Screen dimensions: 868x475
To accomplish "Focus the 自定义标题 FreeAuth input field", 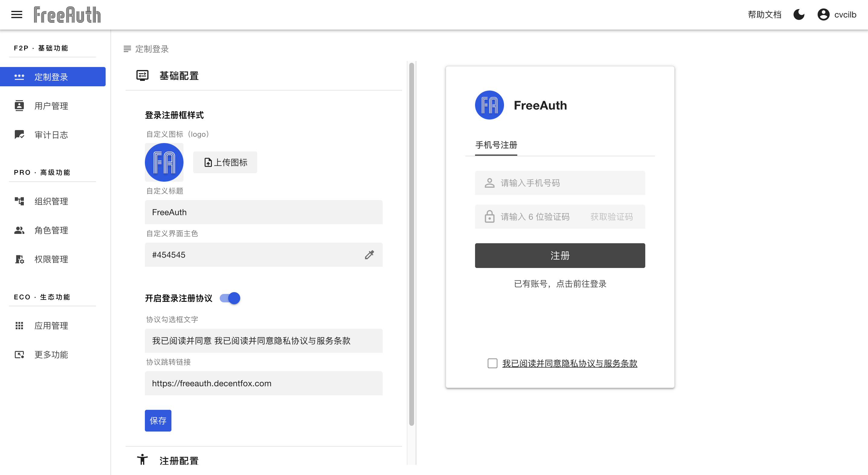I will coord(263,212).
